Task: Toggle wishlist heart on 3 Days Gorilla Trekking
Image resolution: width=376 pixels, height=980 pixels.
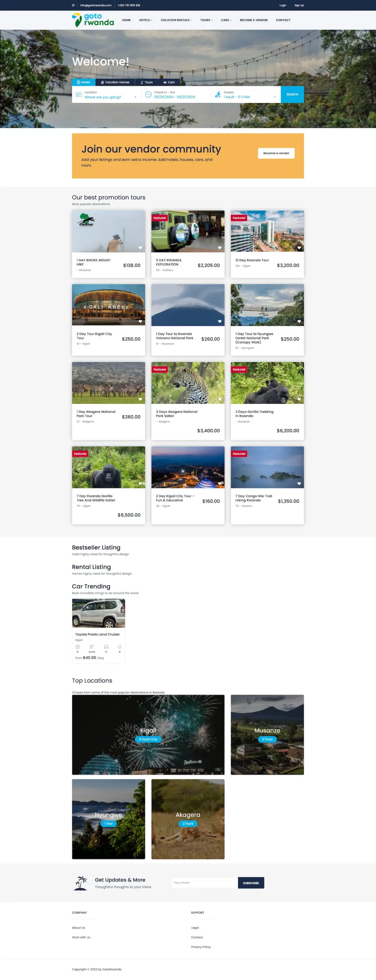Action: [299, 399]
